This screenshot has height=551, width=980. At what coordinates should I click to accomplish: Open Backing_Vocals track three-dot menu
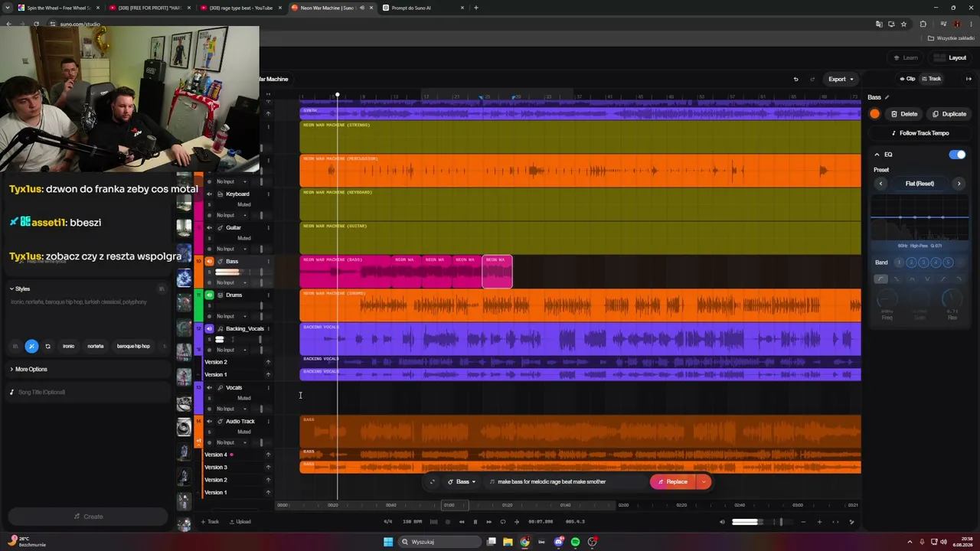tap(268, 329)
